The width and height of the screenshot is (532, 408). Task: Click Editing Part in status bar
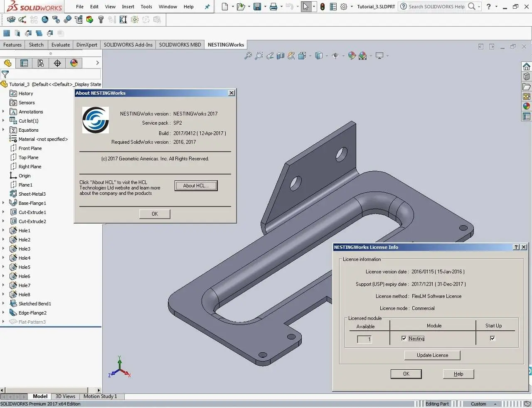[x=437, y=404]
